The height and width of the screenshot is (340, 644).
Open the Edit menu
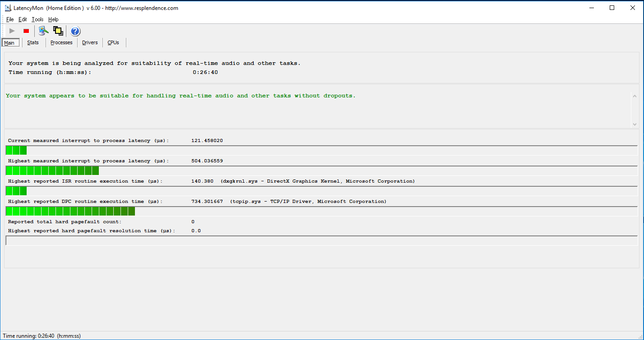point(23,19)
